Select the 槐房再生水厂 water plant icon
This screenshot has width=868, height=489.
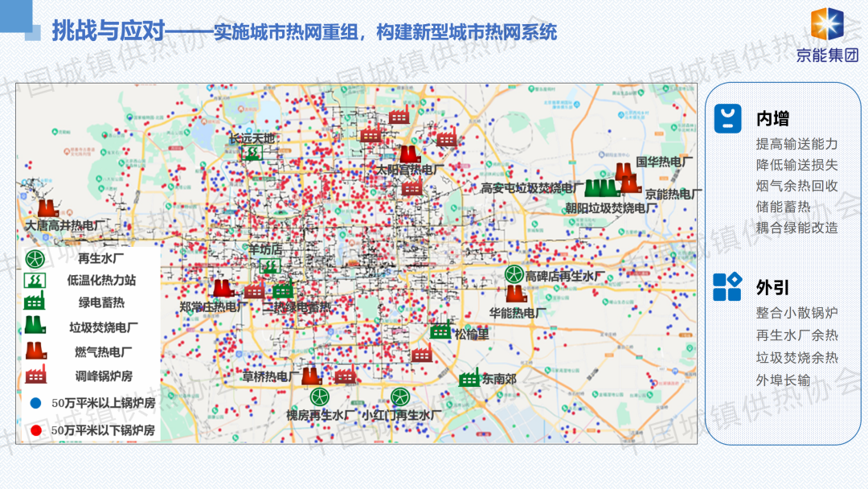coord(320,397)
